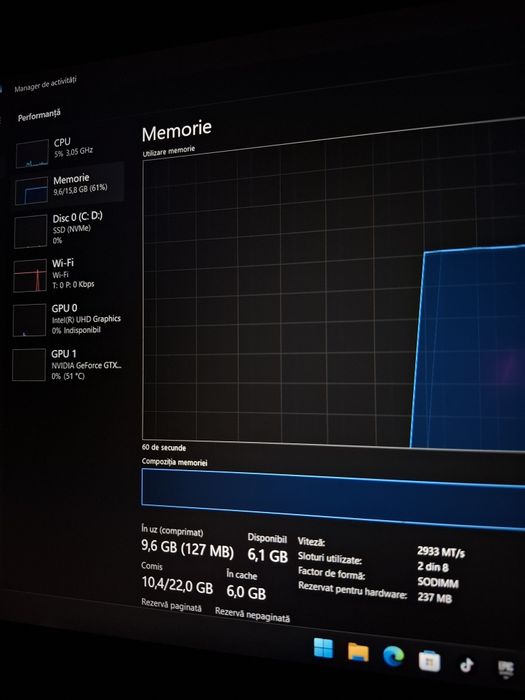Open File Explorer from the taskbar
525x700 pixels.
click(358, 653)
